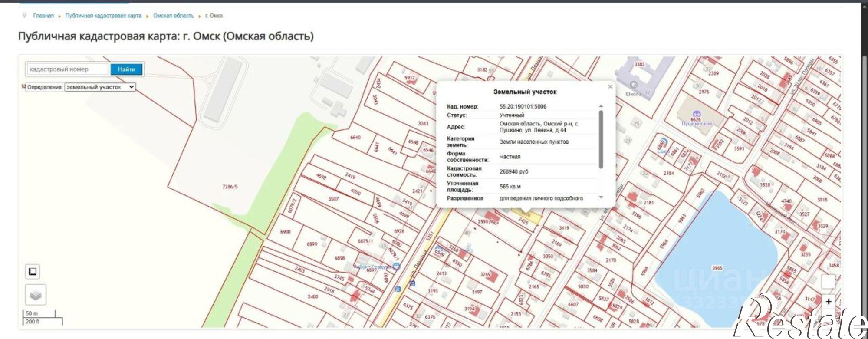
Task: Click the Фабрика Градусов marker icon
Action: 396,267
